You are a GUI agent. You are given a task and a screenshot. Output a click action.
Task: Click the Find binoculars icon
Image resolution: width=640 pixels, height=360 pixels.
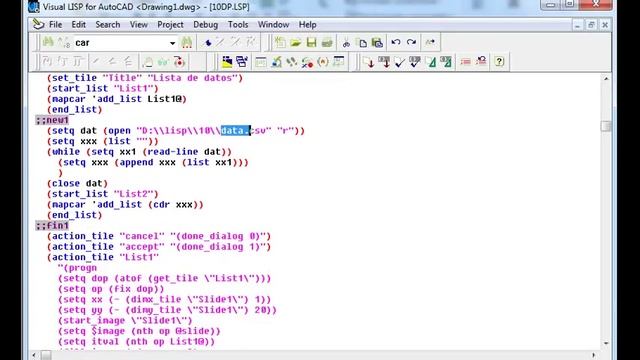(x=48, y=42)
